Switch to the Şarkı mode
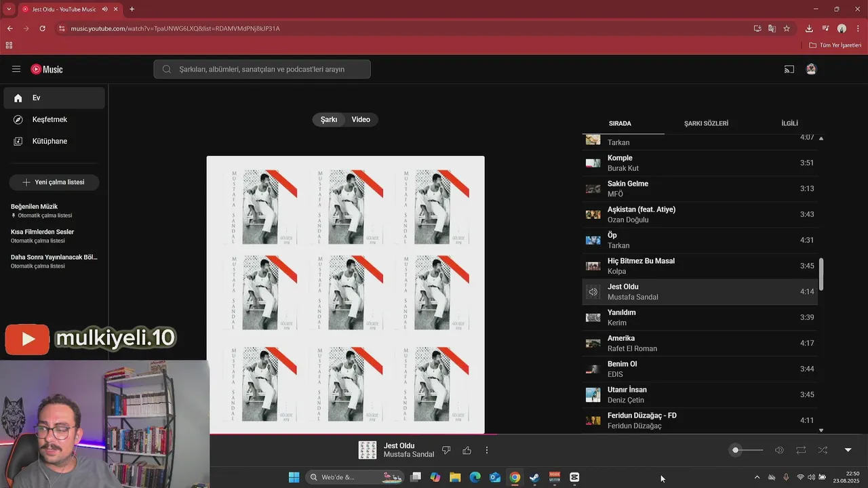Viewport: 868px width, 488px height. pos(329,119)
